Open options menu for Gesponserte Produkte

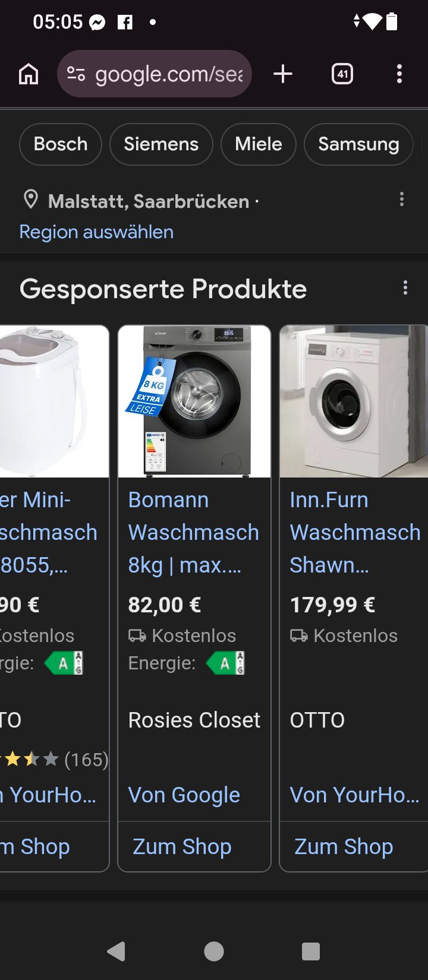click(405, 288)
